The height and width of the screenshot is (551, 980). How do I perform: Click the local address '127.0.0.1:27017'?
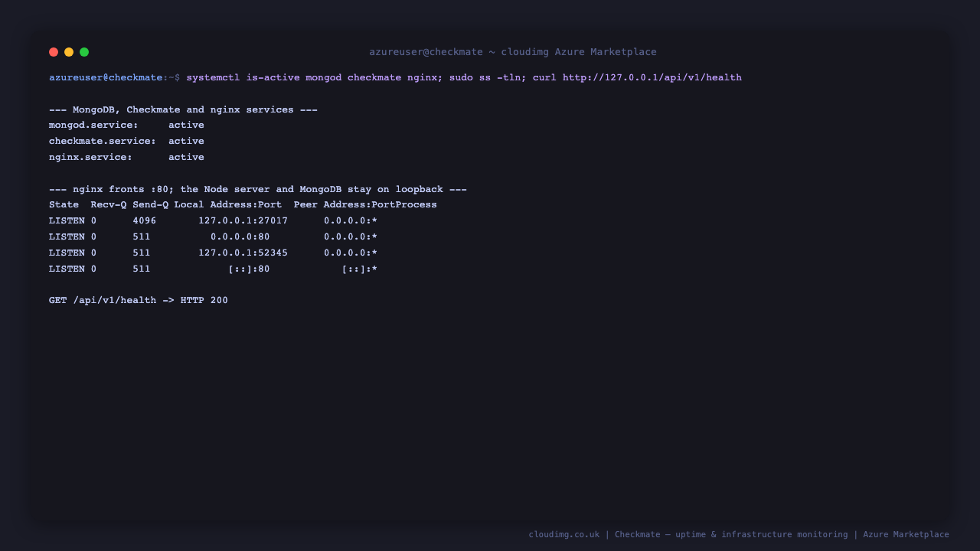(243, 220)
